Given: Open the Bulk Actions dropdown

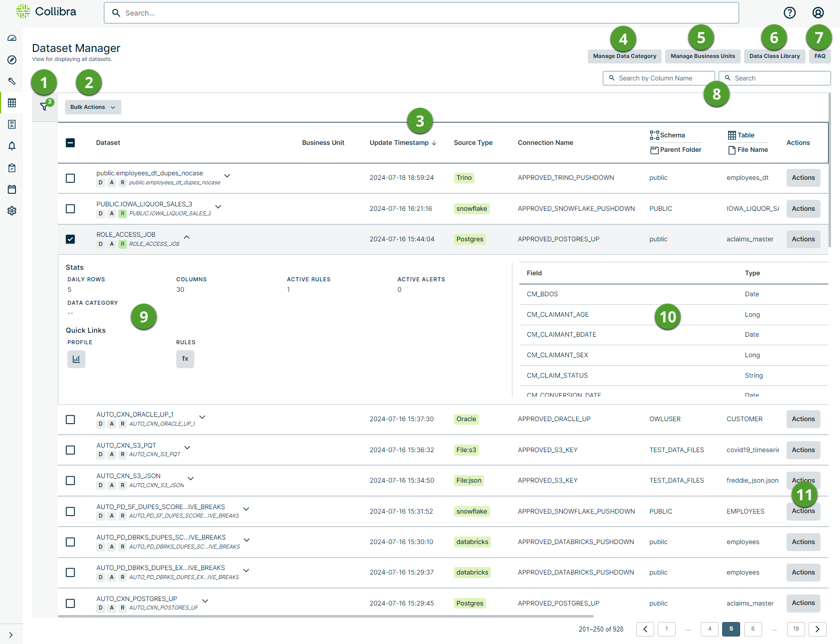Looking at the screenshot, I should pyautogui.click(x=93, y=107).
